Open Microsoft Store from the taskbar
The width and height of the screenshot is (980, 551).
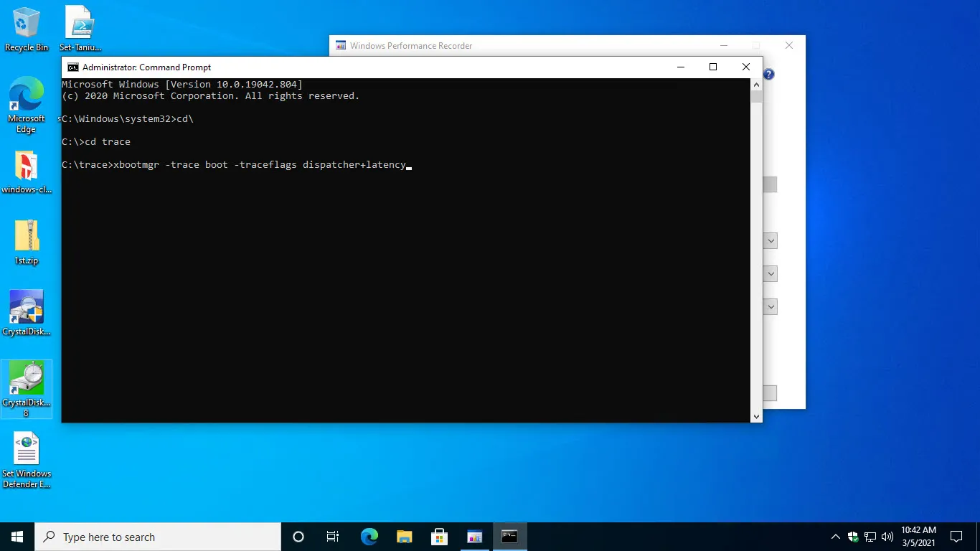click(x=440, y=537)
